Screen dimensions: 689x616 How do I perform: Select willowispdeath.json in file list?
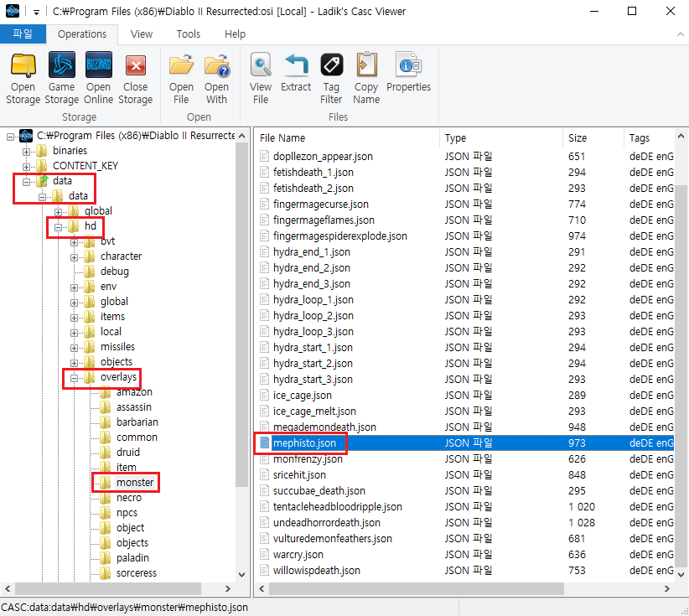pyautogui.click(x=316, y=570)
